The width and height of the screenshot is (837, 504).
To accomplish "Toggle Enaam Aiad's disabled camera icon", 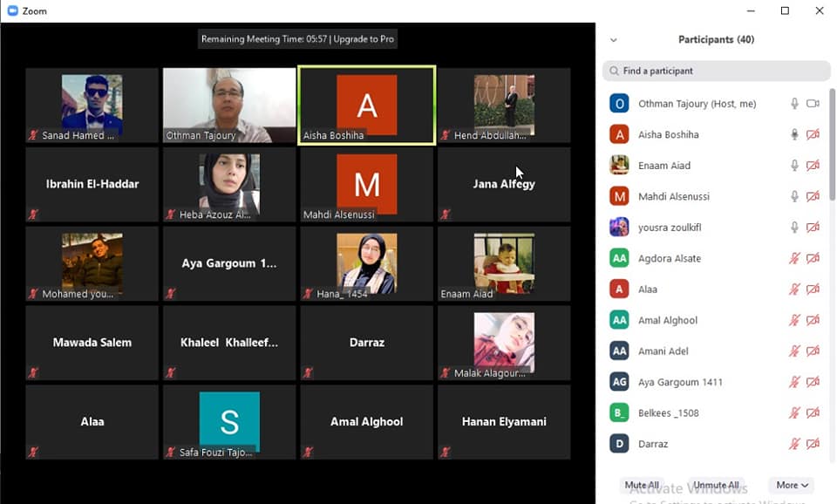I will point(813,166).
